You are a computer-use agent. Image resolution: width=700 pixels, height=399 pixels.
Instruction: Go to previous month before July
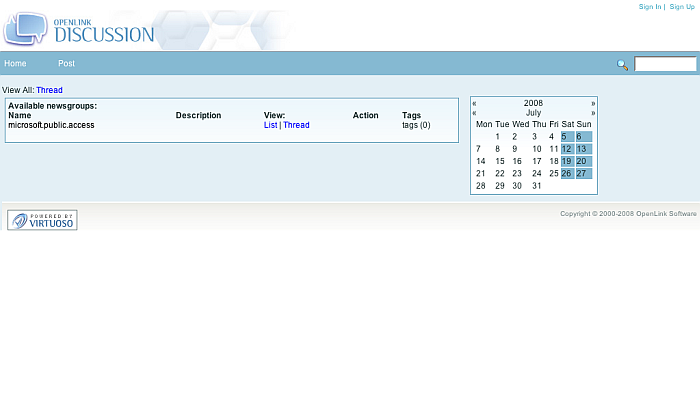point(474,113)
